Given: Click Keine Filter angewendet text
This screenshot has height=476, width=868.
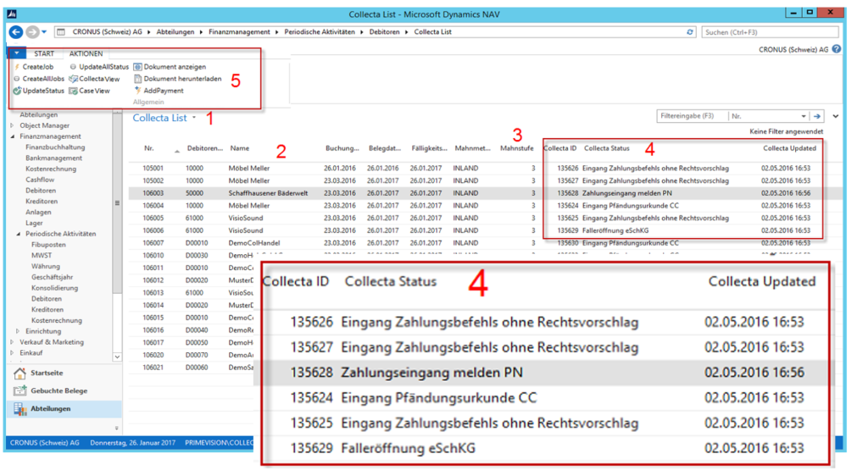Looking at the screenshot, I should click(786, 131).
